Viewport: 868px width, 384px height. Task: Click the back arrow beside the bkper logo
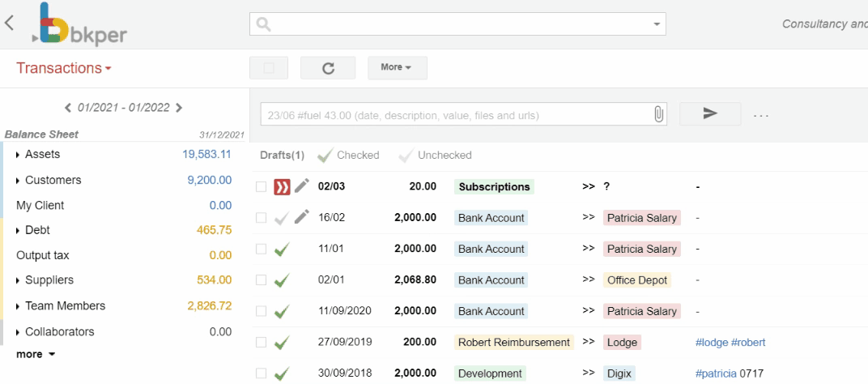pyautogui.click(x=9, y=23)
